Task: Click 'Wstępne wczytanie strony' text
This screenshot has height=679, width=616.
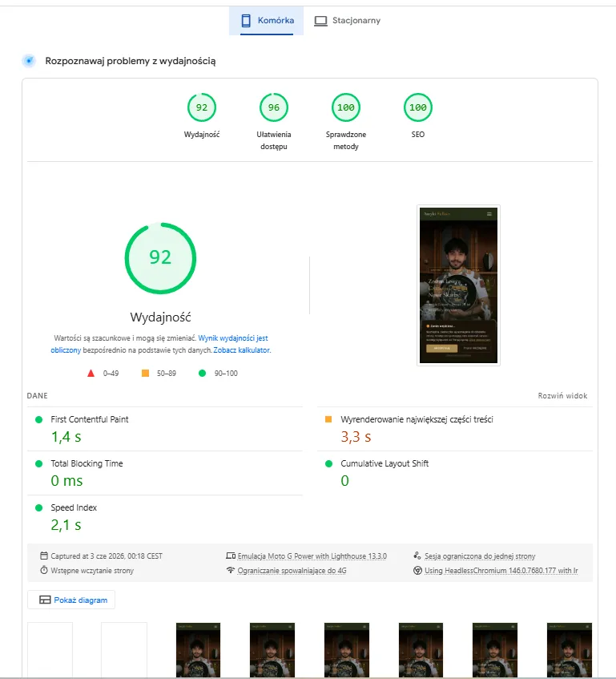Action: point(92,571)
